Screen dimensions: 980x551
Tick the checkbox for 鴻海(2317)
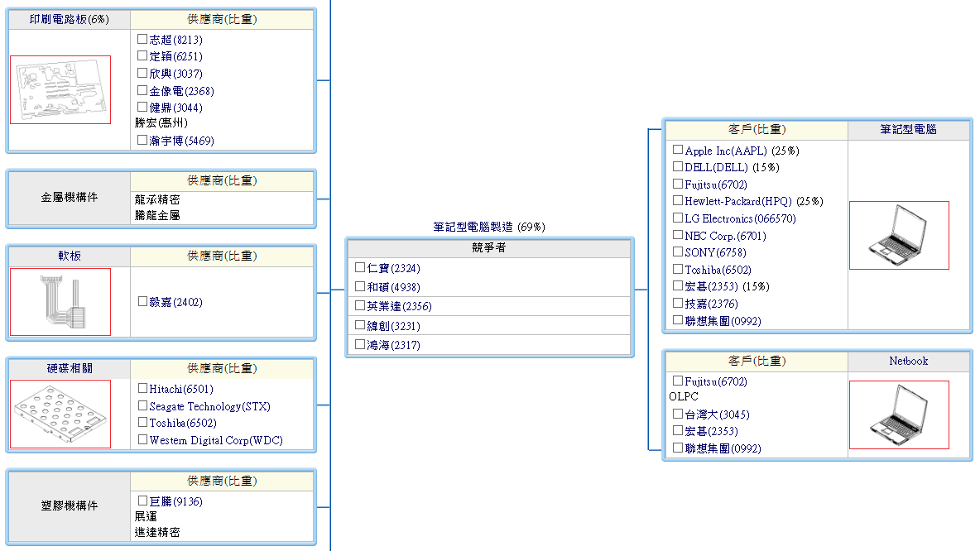(360, 343)
